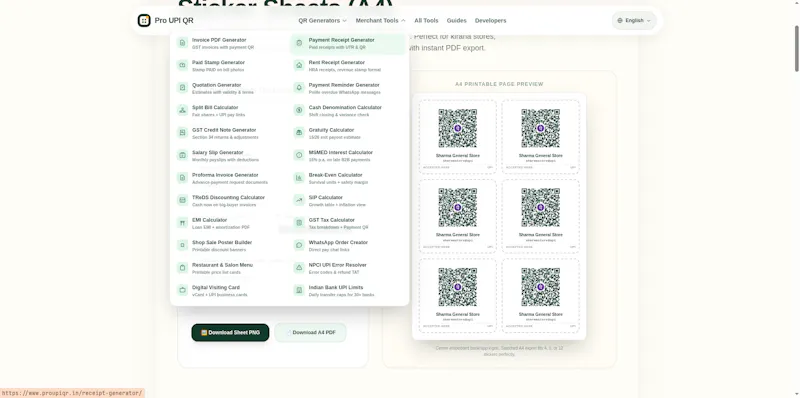
Task: Click the Indian Bank UPI Limits icon
Action: click(x=299, y=290)
